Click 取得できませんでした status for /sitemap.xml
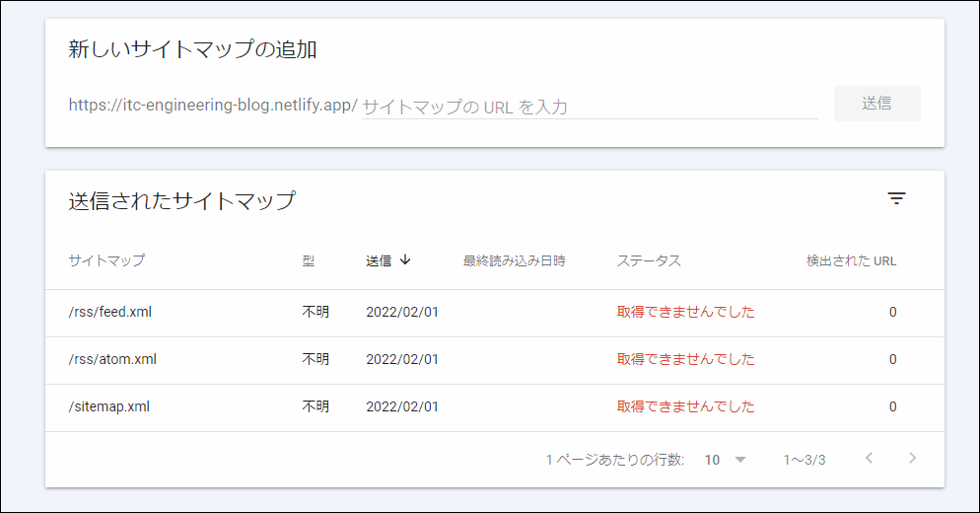This screenshot has width=980, height=513. [685, 406]
